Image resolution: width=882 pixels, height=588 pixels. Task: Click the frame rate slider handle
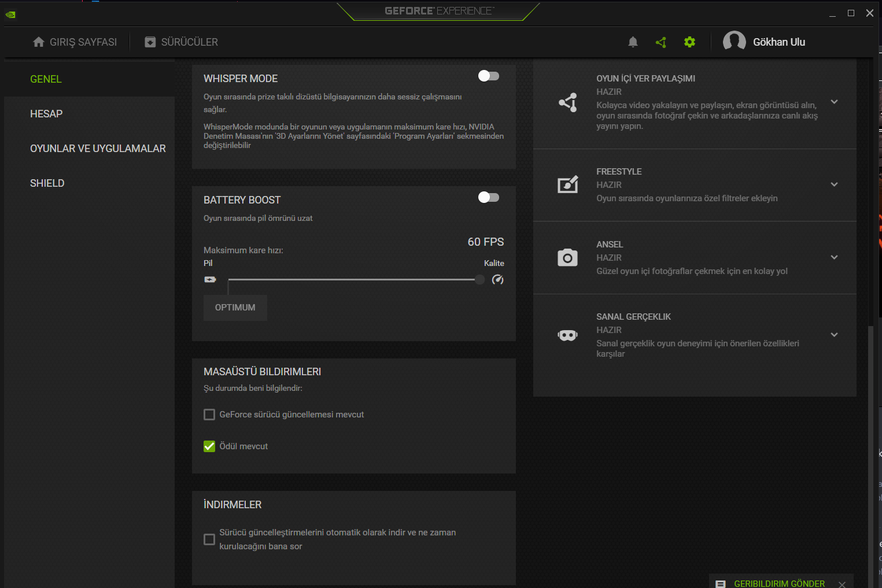pos(479,280)
